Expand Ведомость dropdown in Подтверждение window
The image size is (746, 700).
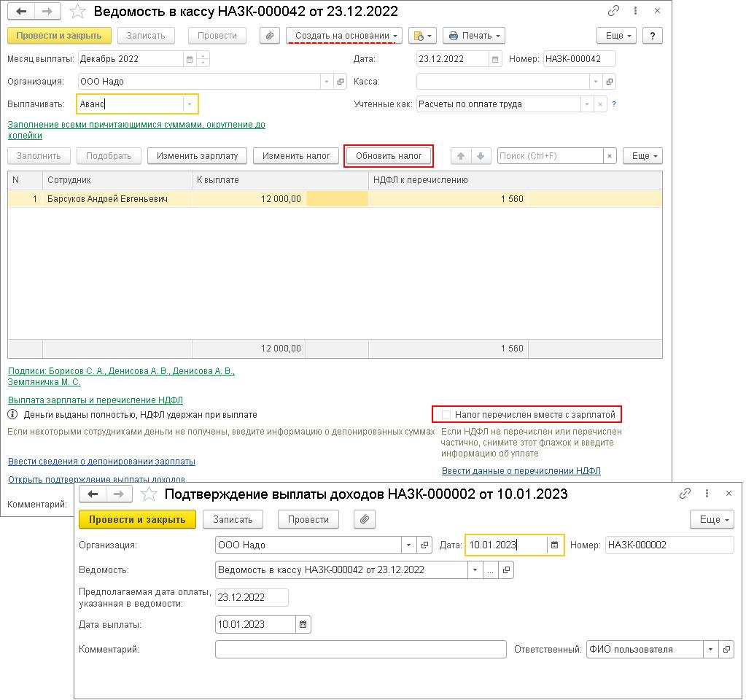pyautogui.click(x=475, y=570)
